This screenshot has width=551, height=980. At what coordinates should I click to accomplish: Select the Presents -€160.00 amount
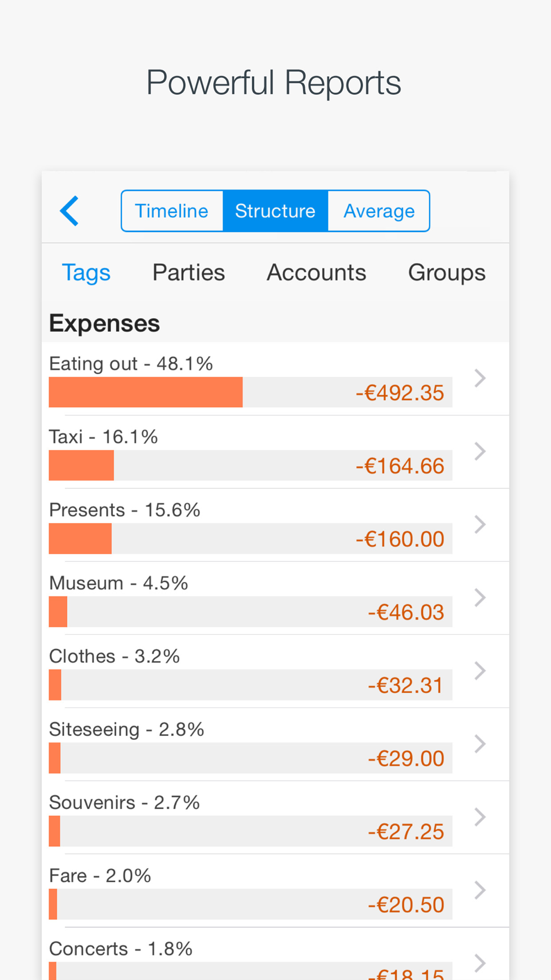click(399, 539)
